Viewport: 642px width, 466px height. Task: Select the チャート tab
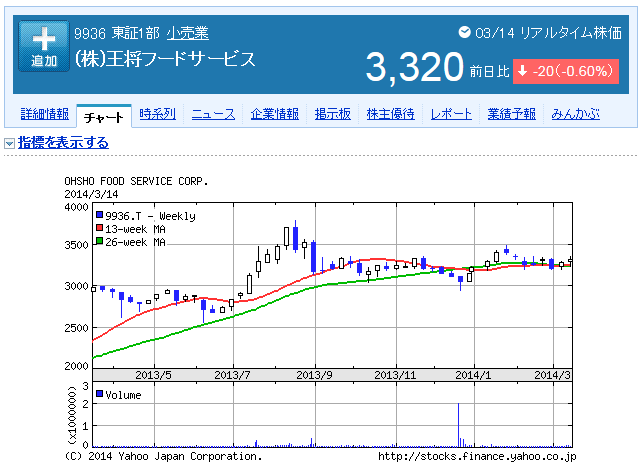point(104,117)
